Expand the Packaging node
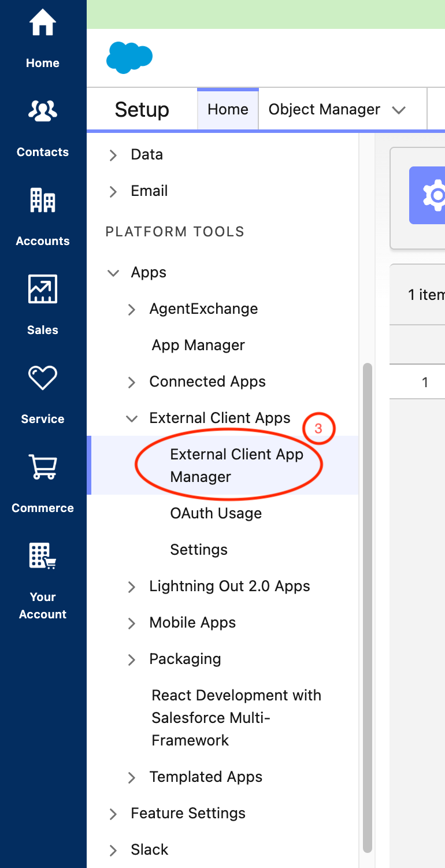Screen dimensions: 445x868 point(132,659)
